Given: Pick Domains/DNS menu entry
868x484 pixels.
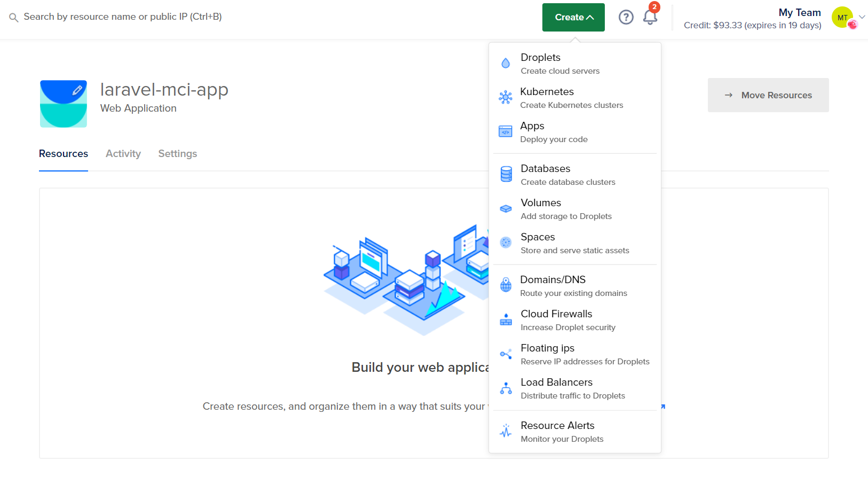Looking at the screenshot, I should click(575, 286).
